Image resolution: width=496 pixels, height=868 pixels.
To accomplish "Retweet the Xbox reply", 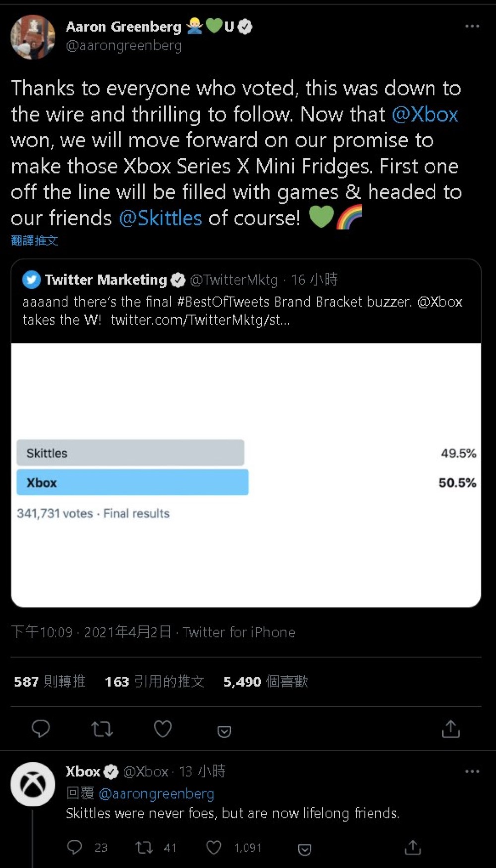I will click(144, 847).
